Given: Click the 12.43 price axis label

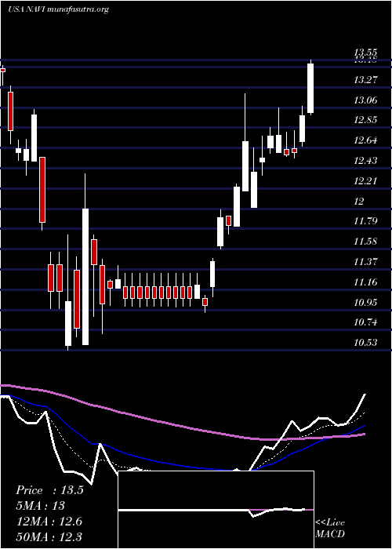Looking at the screenshot, I should point(365,161).
